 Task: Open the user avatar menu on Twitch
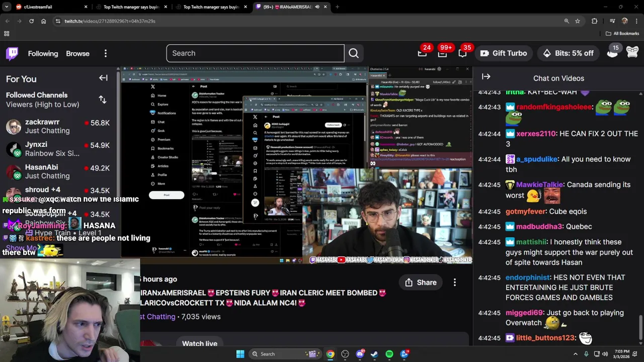pyautogui.click(x=632, y=52)
